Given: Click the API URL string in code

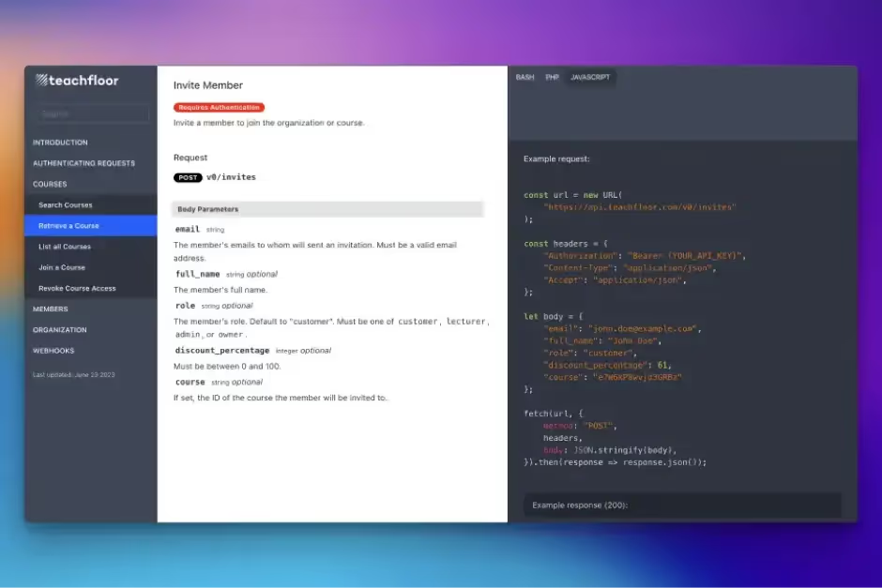Looking at the screenshot, I should coord(640,207).
